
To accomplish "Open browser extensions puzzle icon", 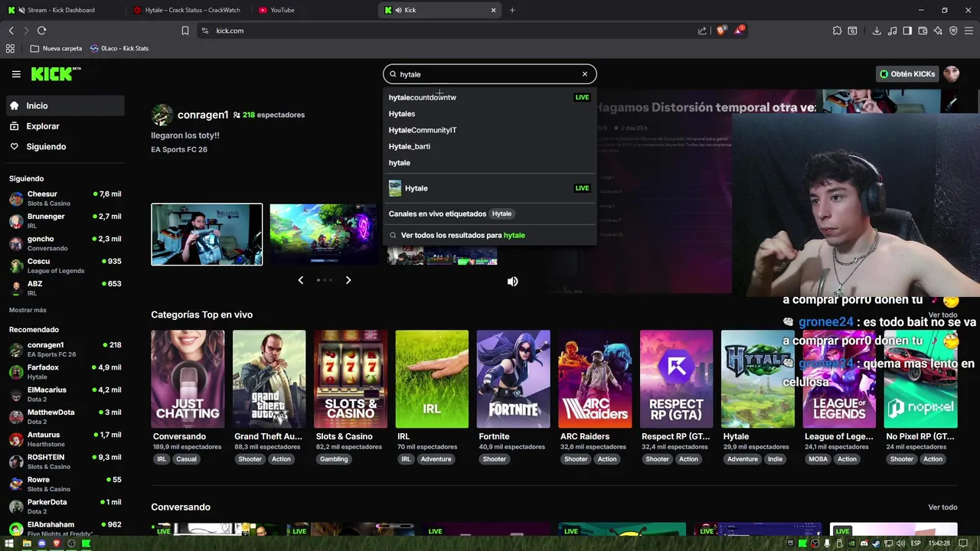I will click(837, 31).
